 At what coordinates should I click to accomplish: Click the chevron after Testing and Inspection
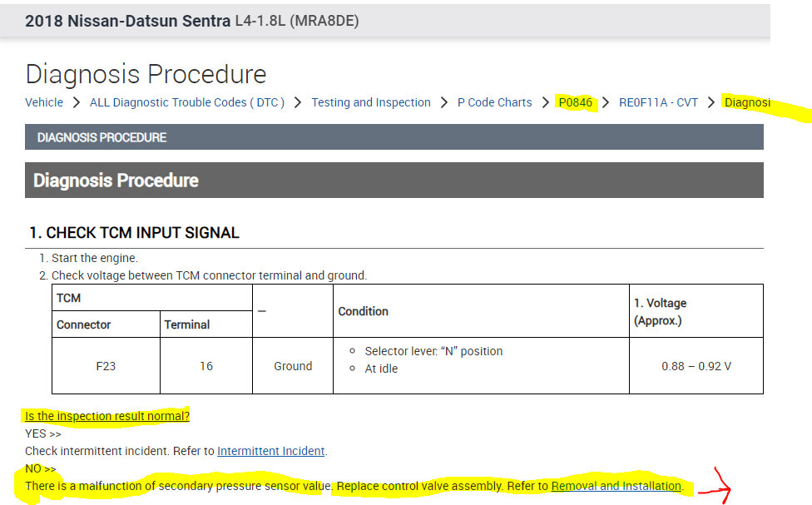click(443, 102)
